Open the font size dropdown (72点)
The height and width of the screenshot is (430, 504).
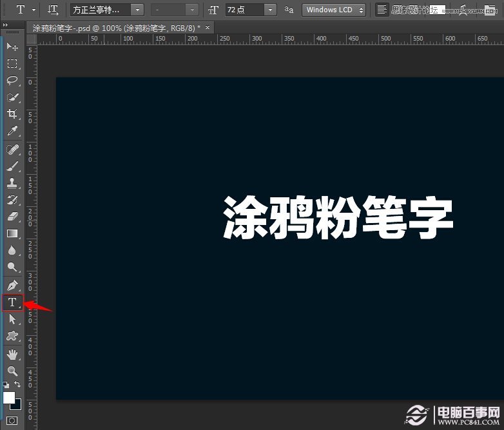270,10
